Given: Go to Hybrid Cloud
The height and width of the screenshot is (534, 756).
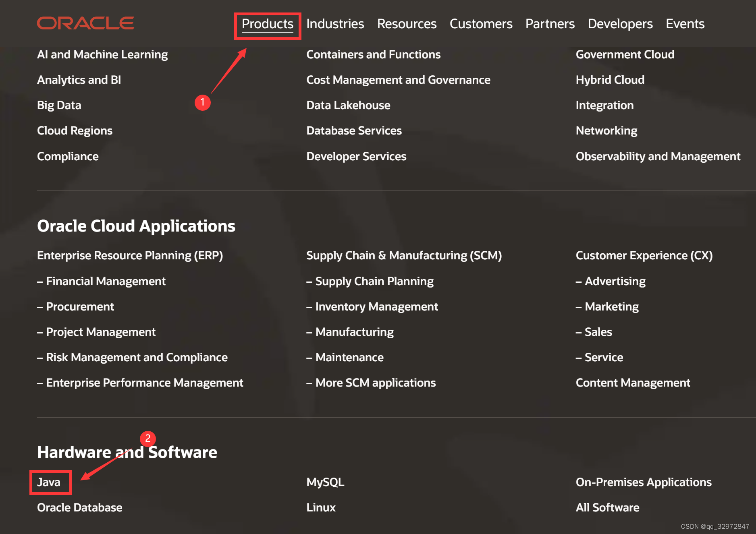Looking at the screenshot, I should coord(610,80).
